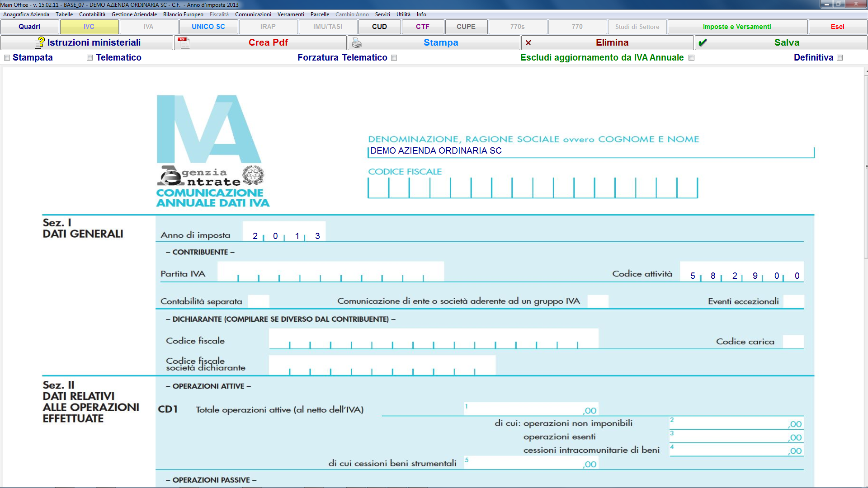Open the Tabelle menu

64,14
